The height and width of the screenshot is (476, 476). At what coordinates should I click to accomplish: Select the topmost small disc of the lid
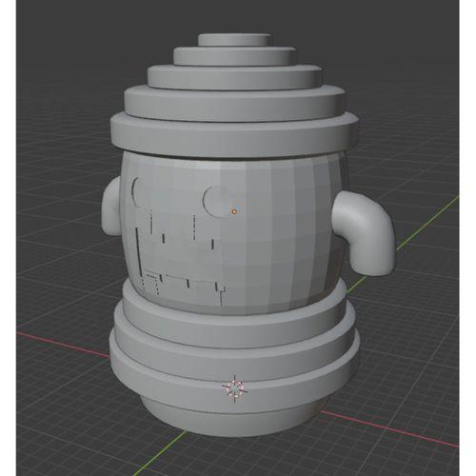point(234,40)
